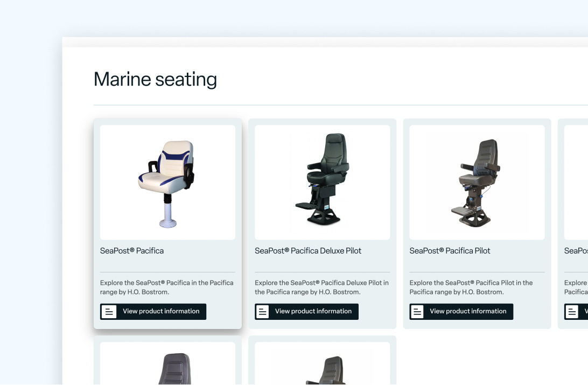
Task: Open the black Pacifica Deluxe Pilot chair image
Action: (x=322, y=183)
